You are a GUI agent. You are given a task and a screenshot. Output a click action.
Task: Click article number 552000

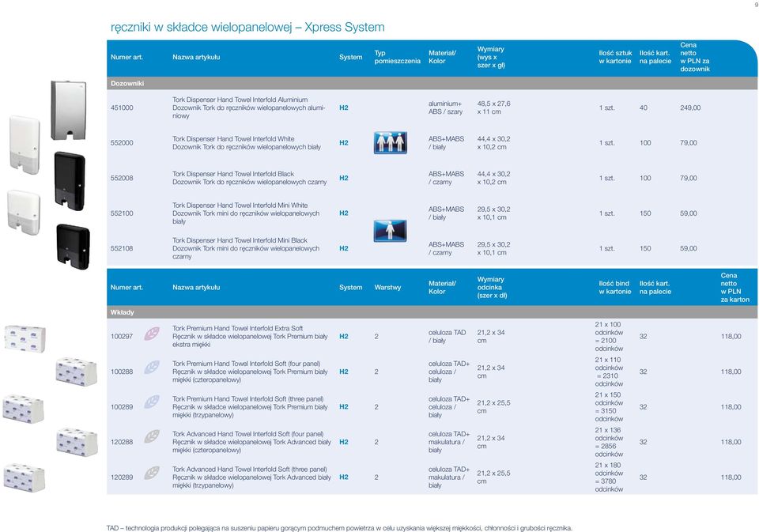click(122, 143)
